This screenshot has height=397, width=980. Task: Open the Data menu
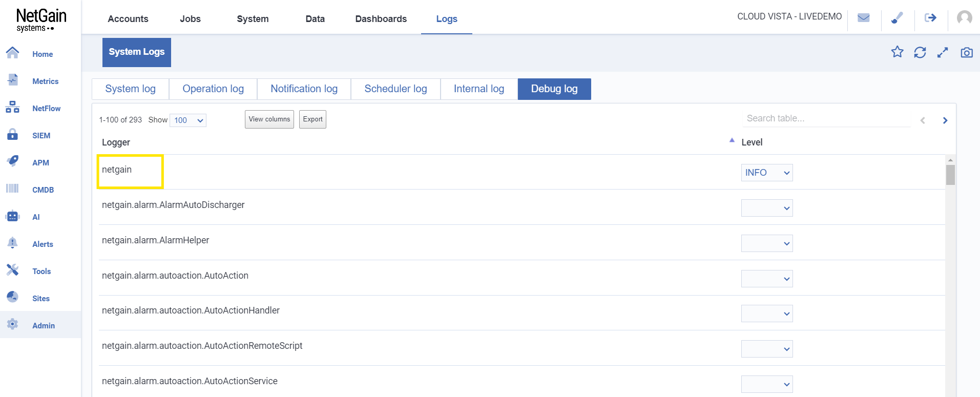coord(315,19)
